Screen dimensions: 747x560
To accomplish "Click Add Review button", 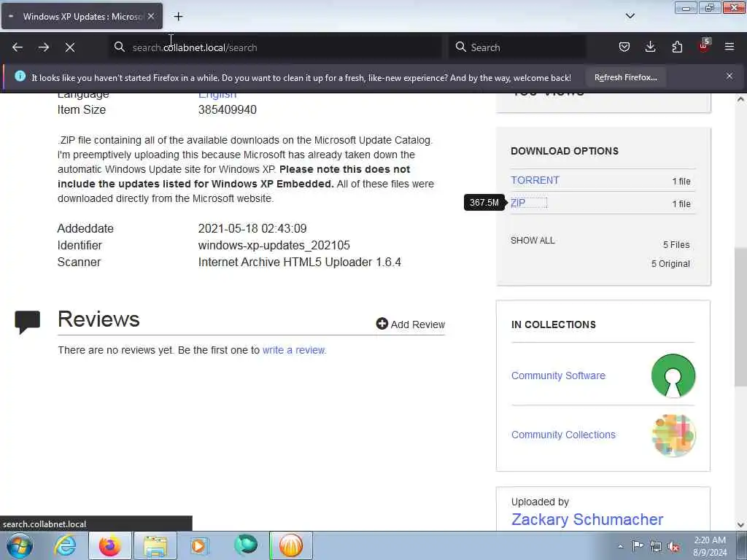I will 410,324.
